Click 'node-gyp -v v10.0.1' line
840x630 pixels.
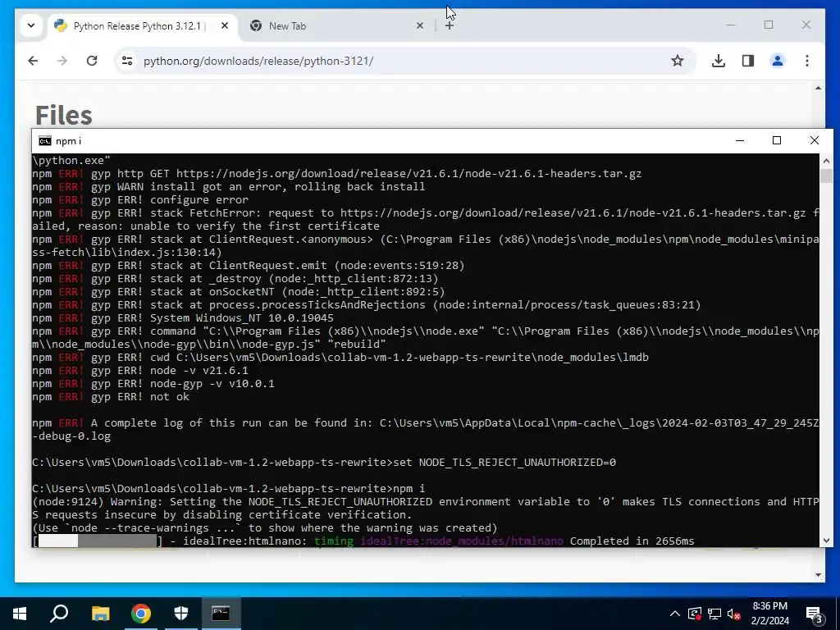click(x=212, y=384)
